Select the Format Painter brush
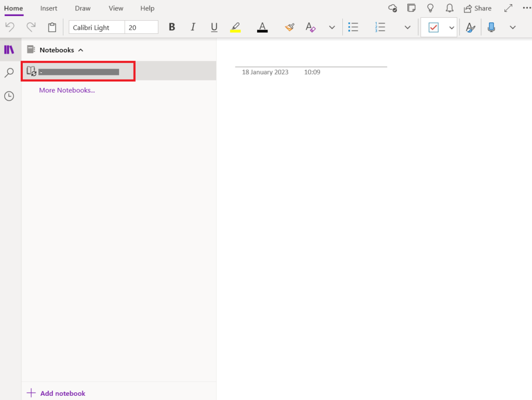The height and width of the screenshot is (400, 532). click(x=289, y=27)
